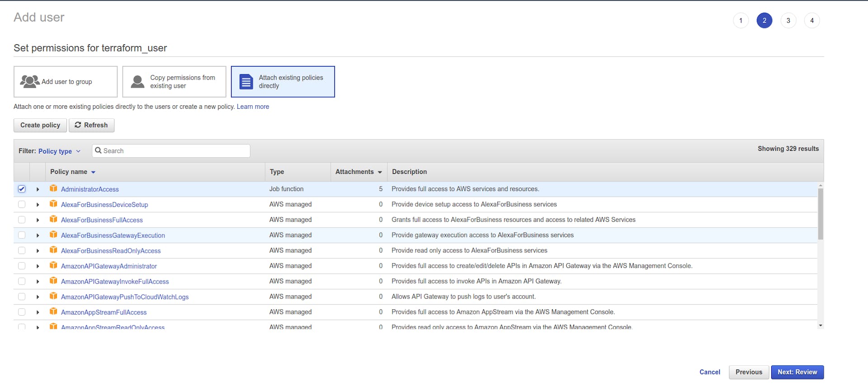Go to step 3 in the wizard
This screenshot has width=868, height=392.
pos(788,21)
